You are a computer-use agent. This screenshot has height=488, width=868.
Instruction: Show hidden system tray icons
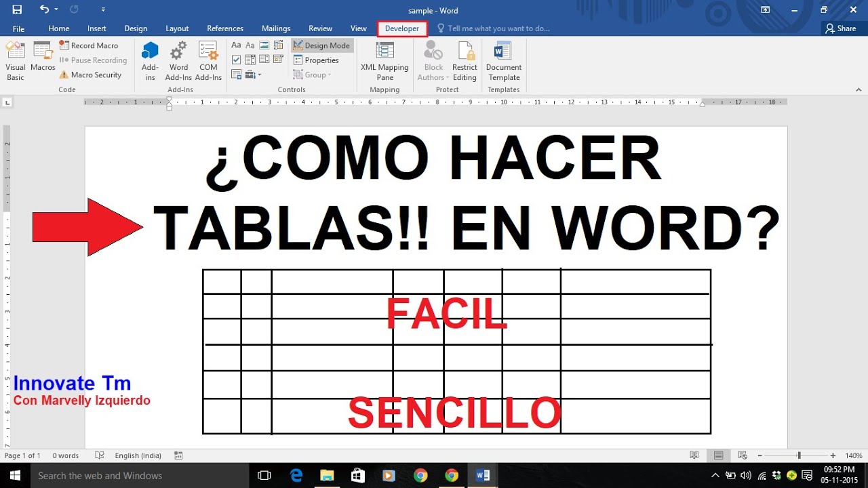point(715,475)
